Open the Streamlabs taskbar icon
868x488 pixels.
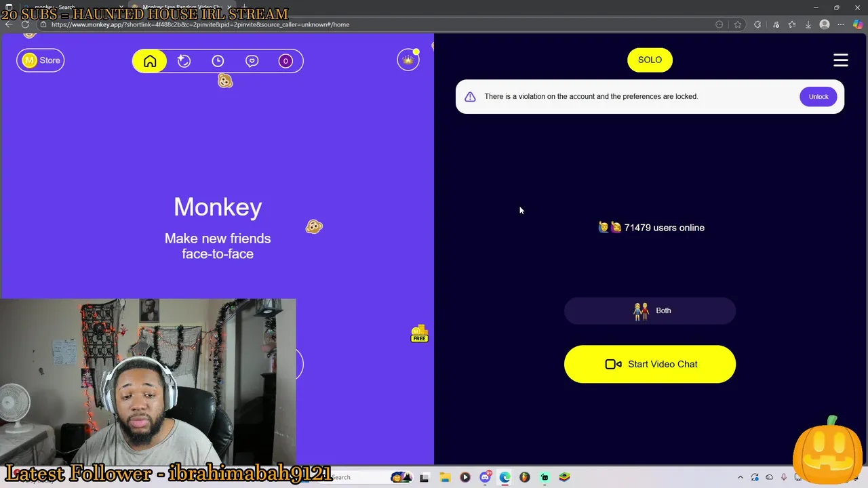[545, 477]
